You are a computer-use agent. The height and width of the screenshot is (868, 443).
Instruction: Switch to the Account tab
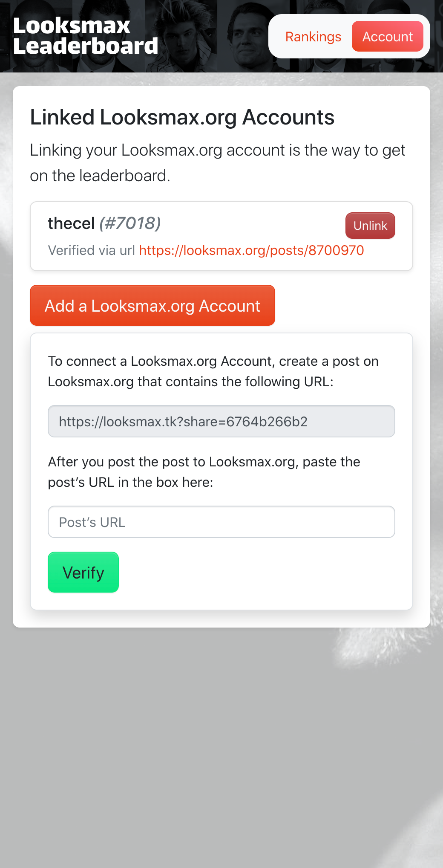(x=387, y=37)
